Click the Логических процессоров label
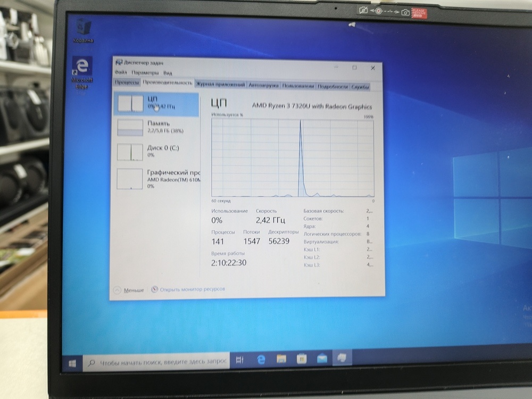Image resolution: width=532 pixels, height=399 pixels. point(332,234)
